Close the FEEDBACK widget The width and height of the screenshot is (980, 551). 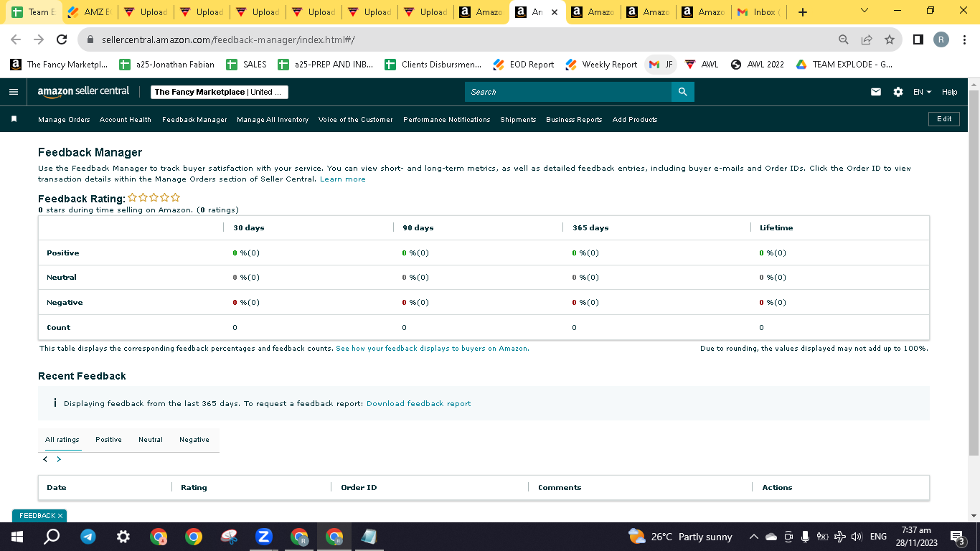click(x=61, y=516)
